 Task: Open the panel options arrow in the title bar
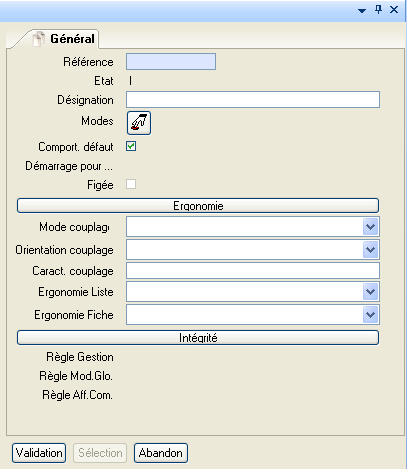pos(362,11)
